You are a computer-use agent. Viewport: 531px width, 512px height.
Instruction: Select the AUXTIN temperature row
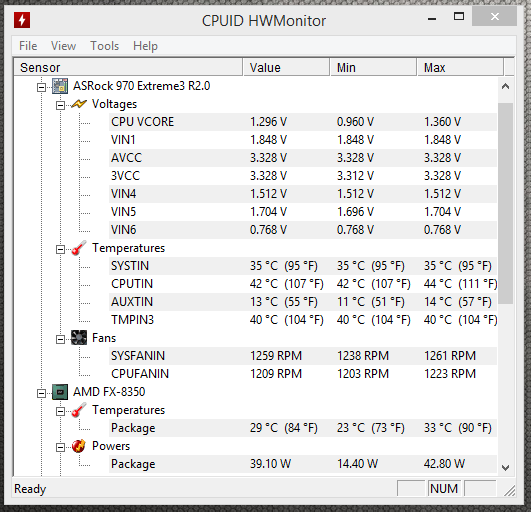click(303, 302)
